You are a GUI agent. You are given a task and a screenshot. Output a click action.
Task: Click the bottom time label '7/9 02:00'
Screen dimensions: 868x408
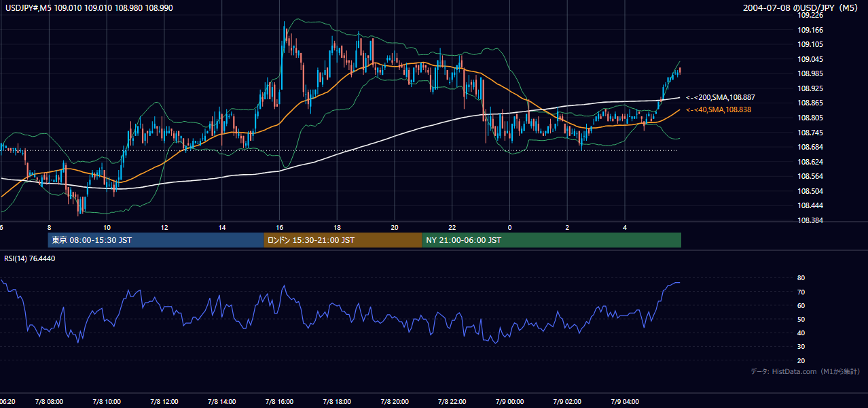click(568, 402)
